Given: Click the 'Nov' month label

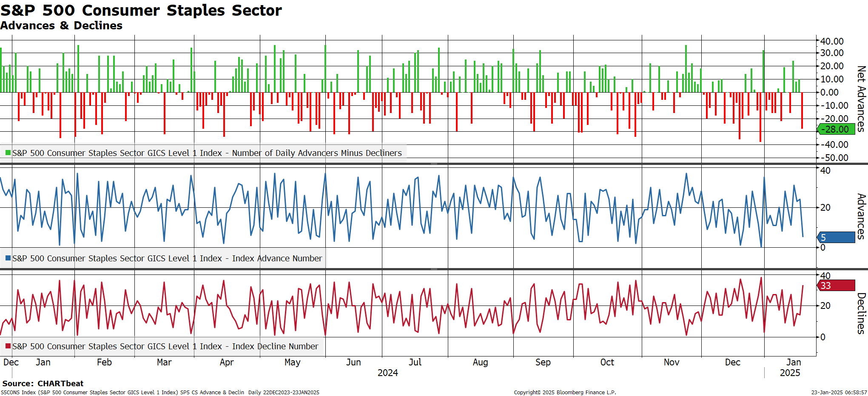Looking at the screenshot, I should pos(672,362).
